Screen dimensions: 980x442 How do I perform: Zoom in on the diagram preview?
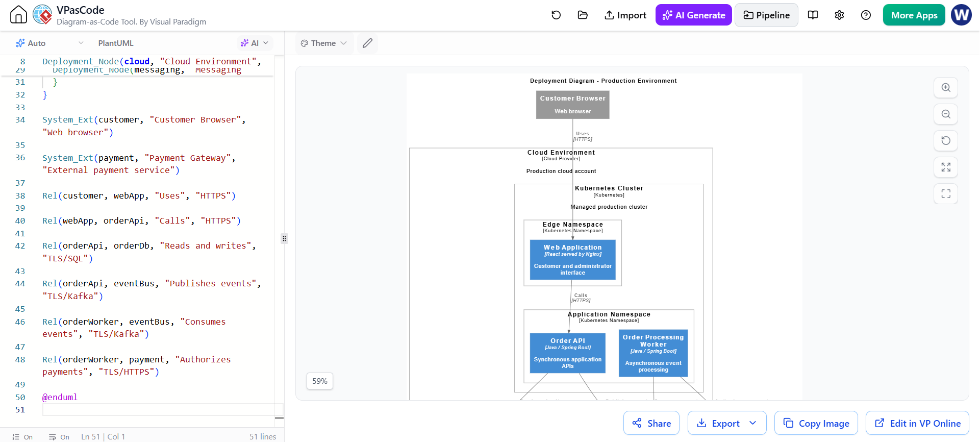pos(946,88)
